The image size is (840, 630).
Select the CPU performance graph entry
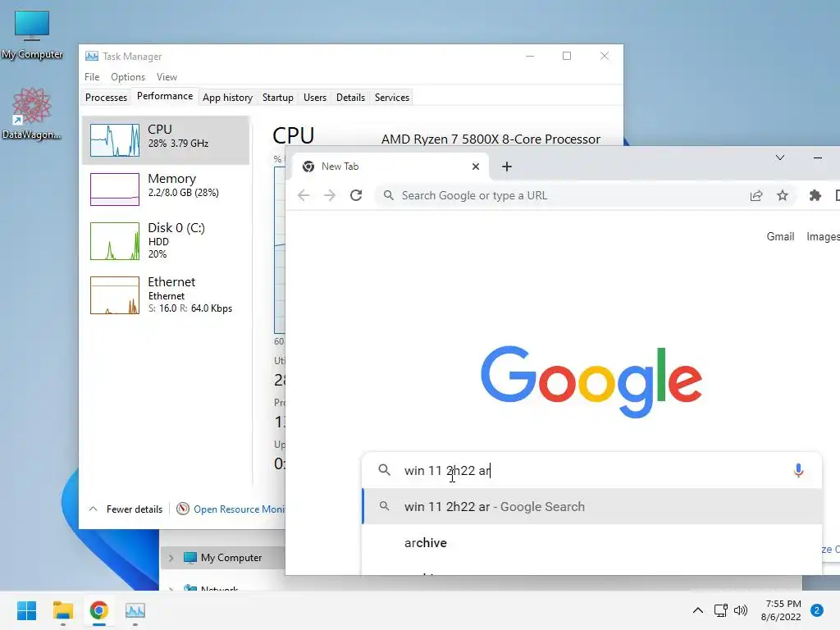click(166, 139)
